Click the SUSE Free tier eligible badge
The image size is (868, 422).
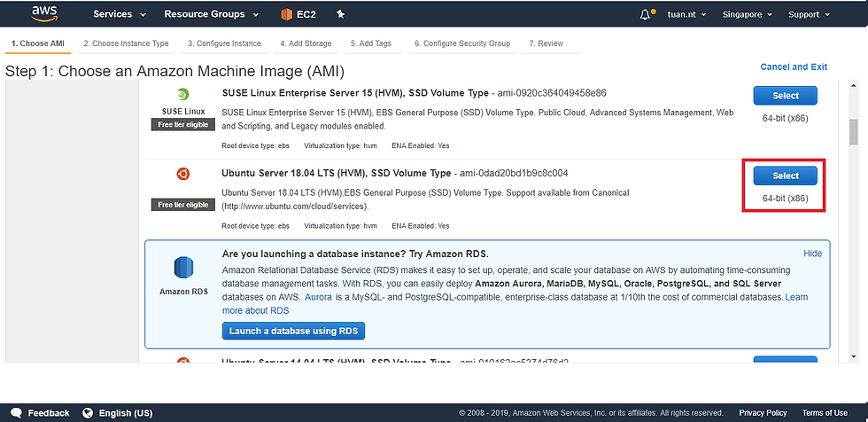pos(183,125)
